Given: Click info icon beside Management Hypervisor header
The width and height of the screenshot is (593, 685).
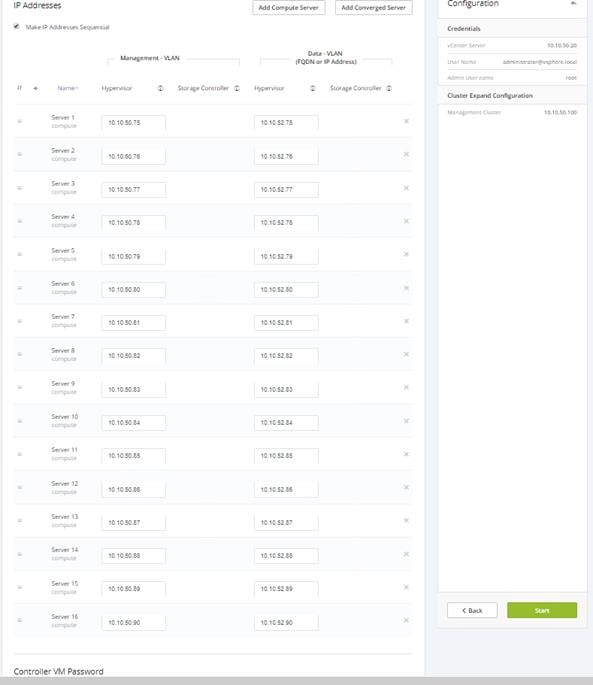Looking at the screenshot, I should click(x=160, y=88).
